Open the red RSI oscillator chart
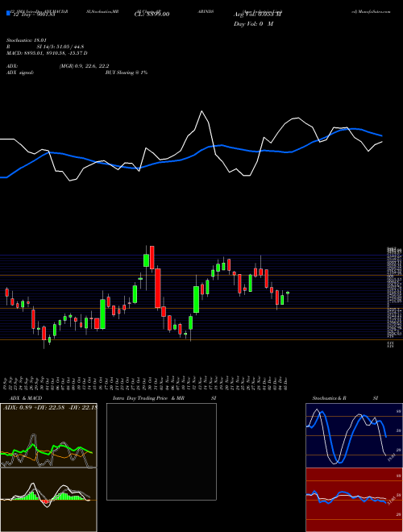This screenshot has height=532, width=403. click(354, 500)
